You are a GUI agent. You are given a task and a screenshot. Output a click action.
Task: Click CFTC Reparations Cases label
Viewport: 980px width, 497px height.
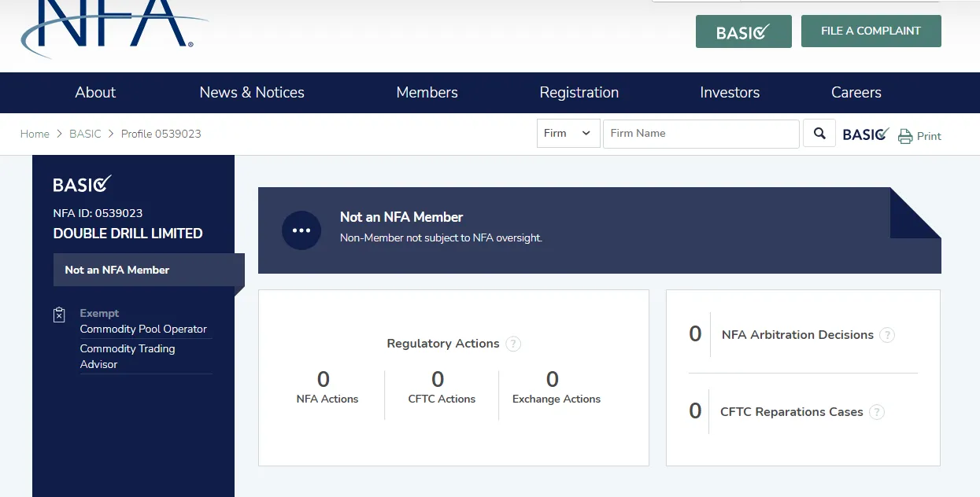pos(792,412)
